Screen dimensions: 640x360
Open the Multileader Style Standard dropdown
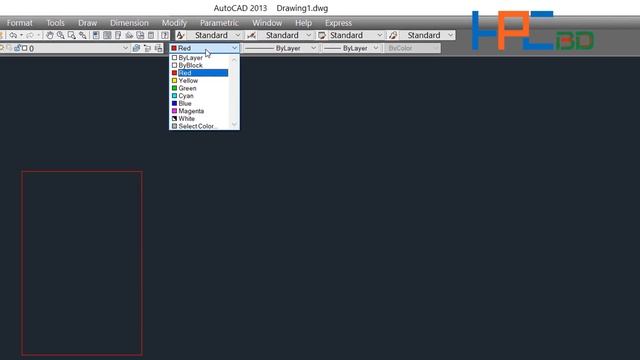pyautogui.click(x=427, y=36)
